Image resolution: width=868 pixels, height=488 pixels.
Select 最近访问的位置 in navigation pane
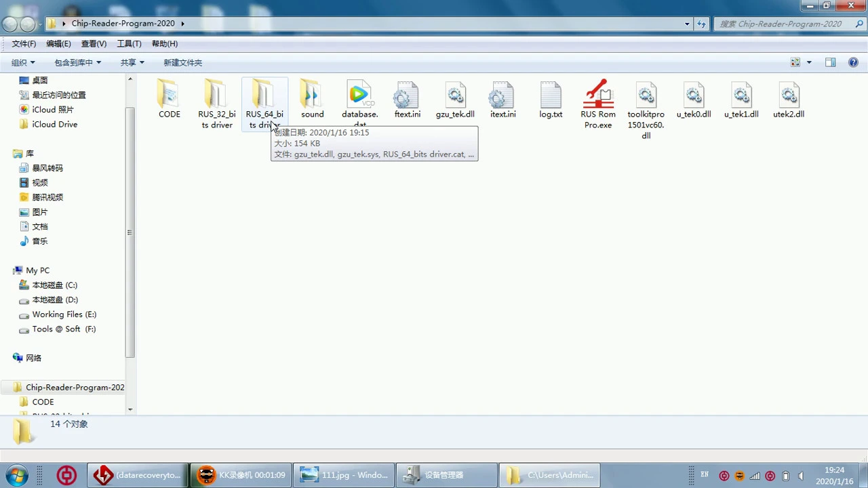pos(58,95)
